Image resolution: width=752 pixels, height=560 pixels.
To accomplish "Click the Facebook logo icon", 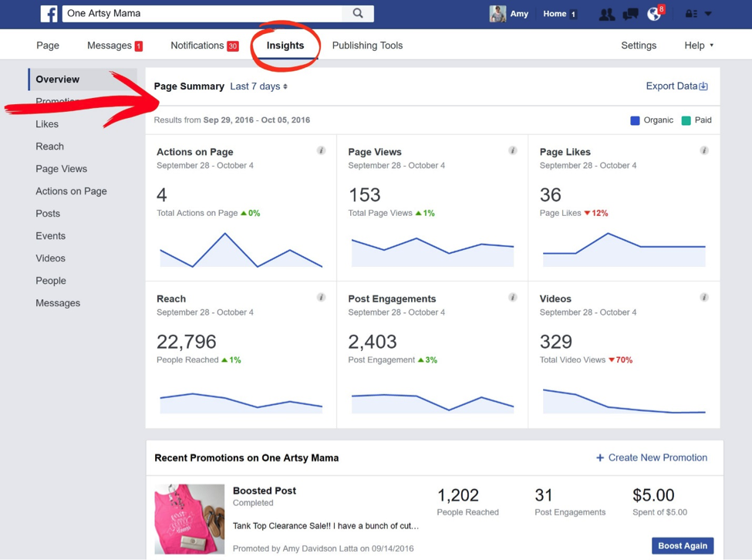I will (49, 13).
